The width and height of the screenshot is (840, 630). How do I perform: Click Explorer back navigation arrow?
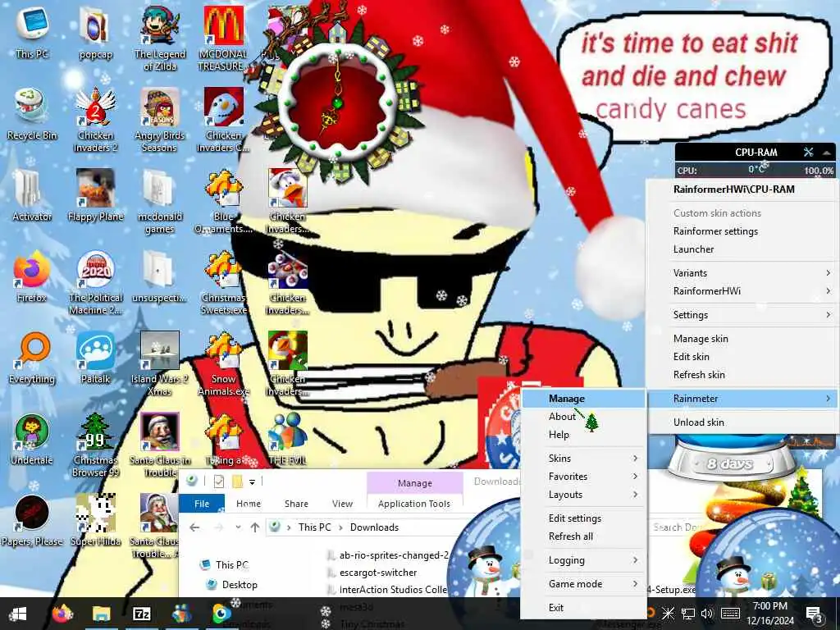point(194,527)
